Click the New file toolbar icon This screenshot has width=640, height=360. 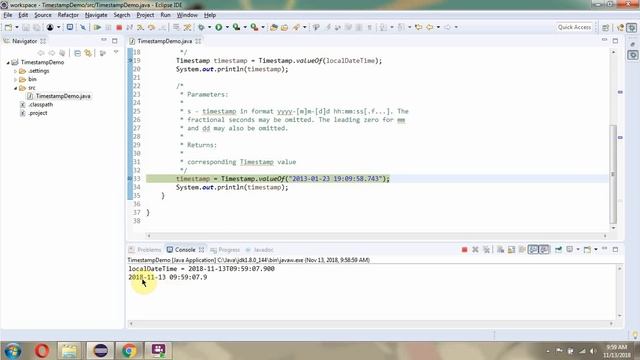8,27
